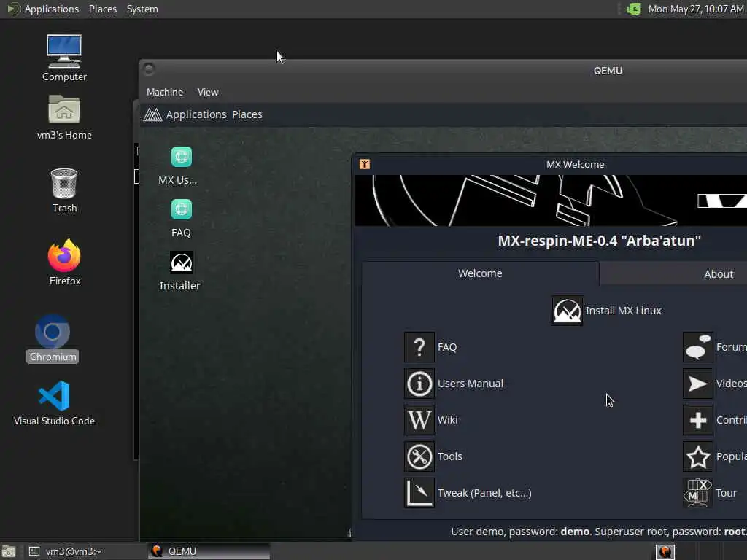This screenshot has width=747, height=560.
Task: Click the Install MX Linux icon
Action: (x=567, y=311)
